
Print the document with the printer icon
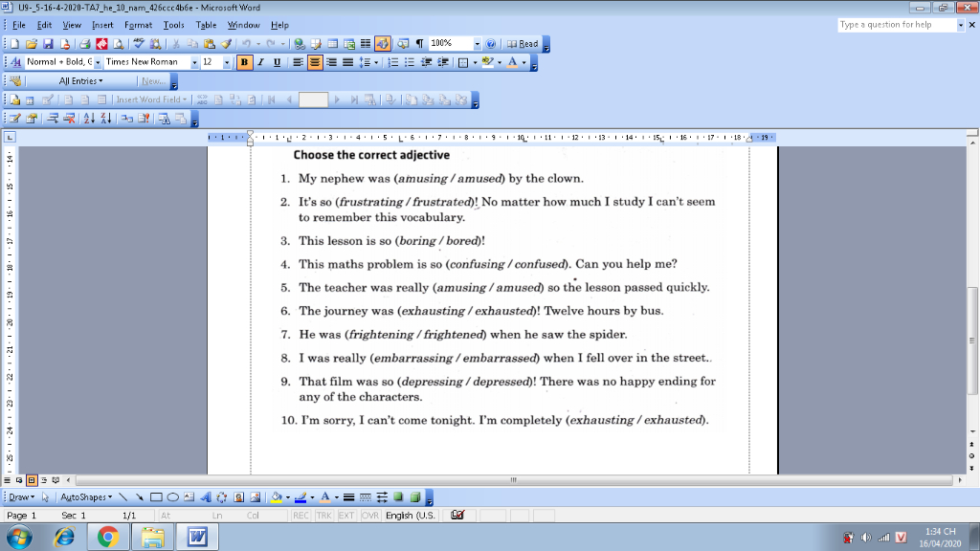(84, 44)
